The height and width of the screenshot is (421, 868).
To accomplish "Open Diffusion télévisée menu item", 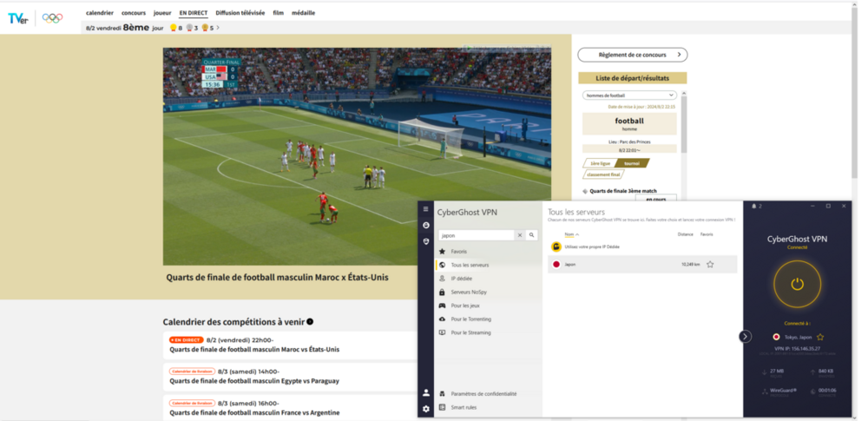I will tap(240, 13).
